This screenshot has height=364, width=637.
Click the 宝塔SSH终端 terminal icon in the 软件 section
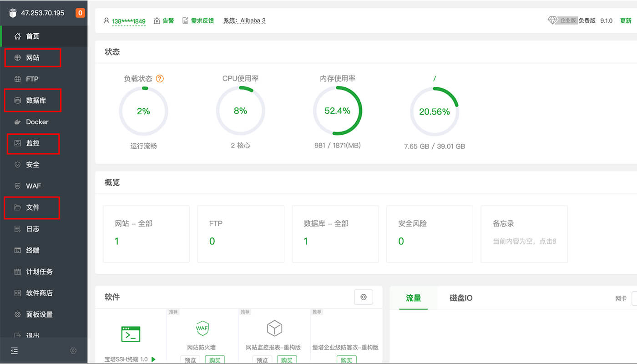coord(131,334)
